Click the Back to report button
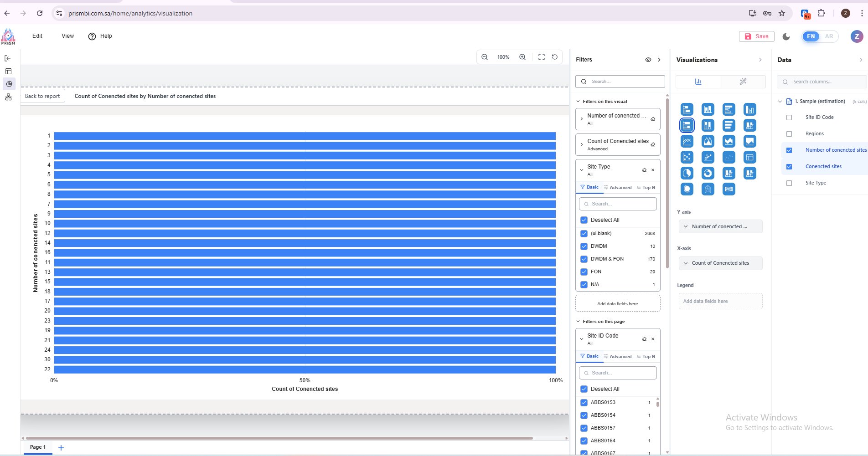The width and height of the screenshot is (868, 456). [x=42, y=96]
